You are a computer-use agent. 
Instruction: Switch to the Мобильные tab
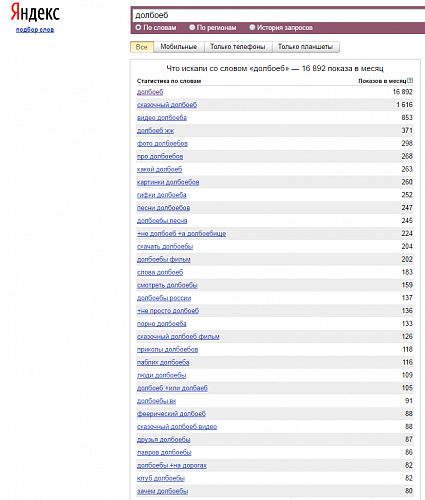[x=179, y=47]
